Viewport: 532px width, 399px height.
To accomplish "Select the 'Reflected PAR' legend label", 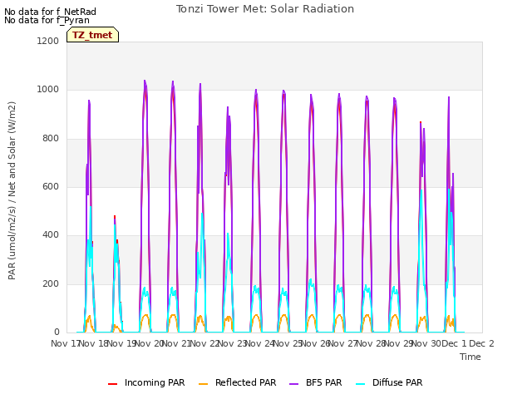I will [246, 382].
